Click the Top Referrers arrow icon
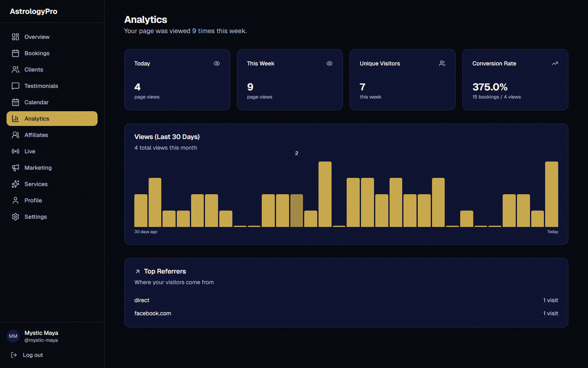Image resolution: width=588 pixels, height=368 pixels. pos(138,271)
